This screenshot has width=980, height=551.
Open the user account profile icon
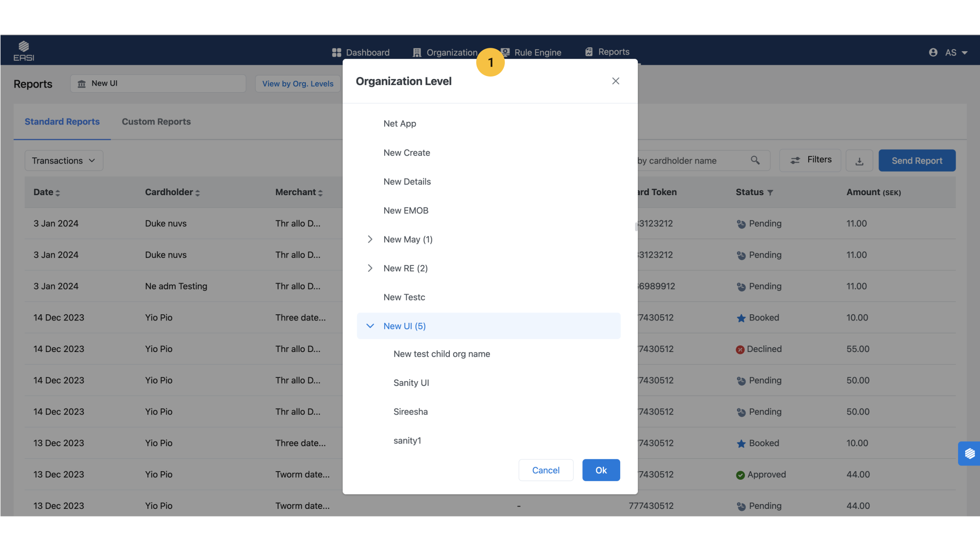click(933, 52)
